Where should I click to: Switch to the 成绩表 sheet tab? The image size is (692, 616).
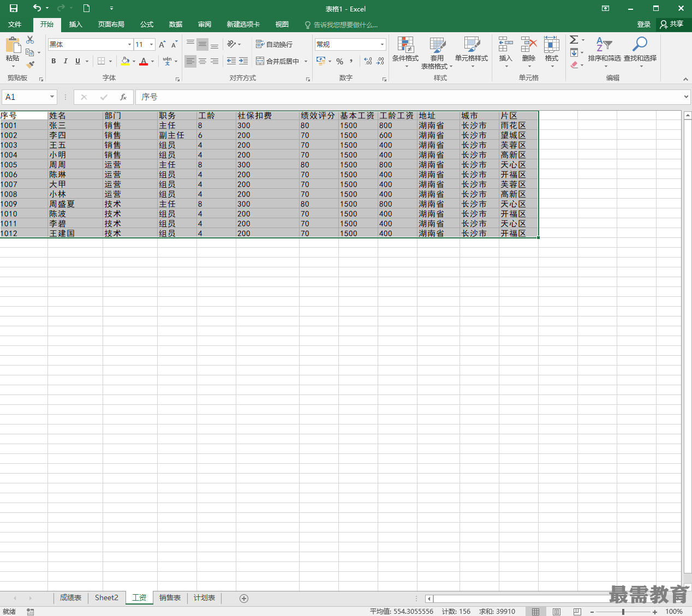tap(70, 598)
